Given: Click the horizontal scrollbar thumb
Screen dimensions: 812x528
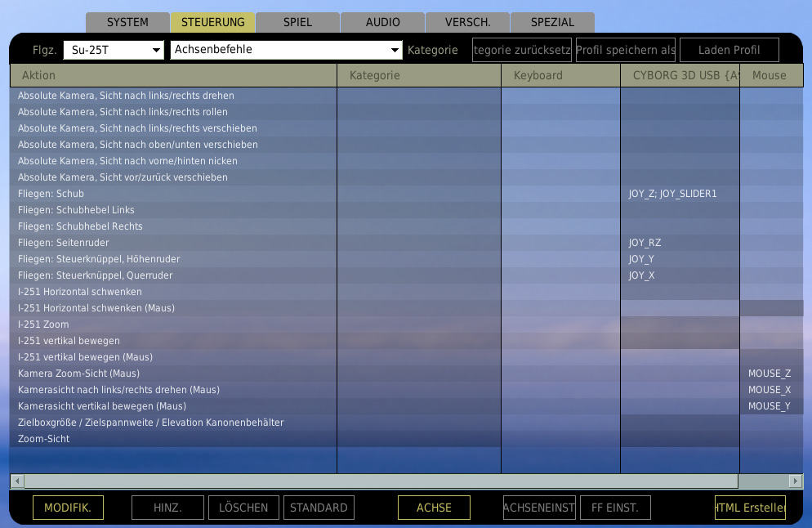Looking at the screenshot, I should (381, 481).
